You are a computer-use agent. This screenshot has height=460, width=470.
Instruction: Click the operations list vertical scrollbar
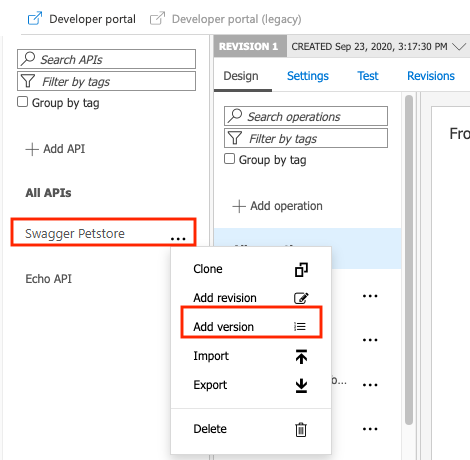coord(409,260)
